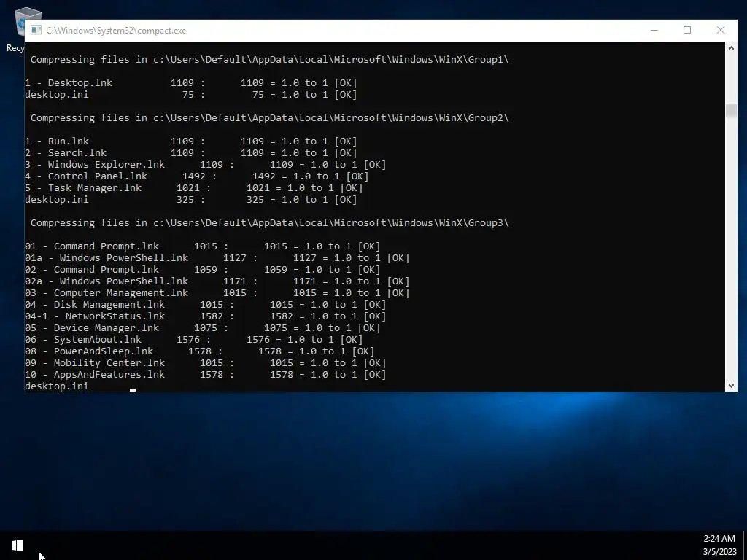The height and width of the screenshot is (560, 747).
Task: Close the compact.exe console window
Action: pos(720,30)
